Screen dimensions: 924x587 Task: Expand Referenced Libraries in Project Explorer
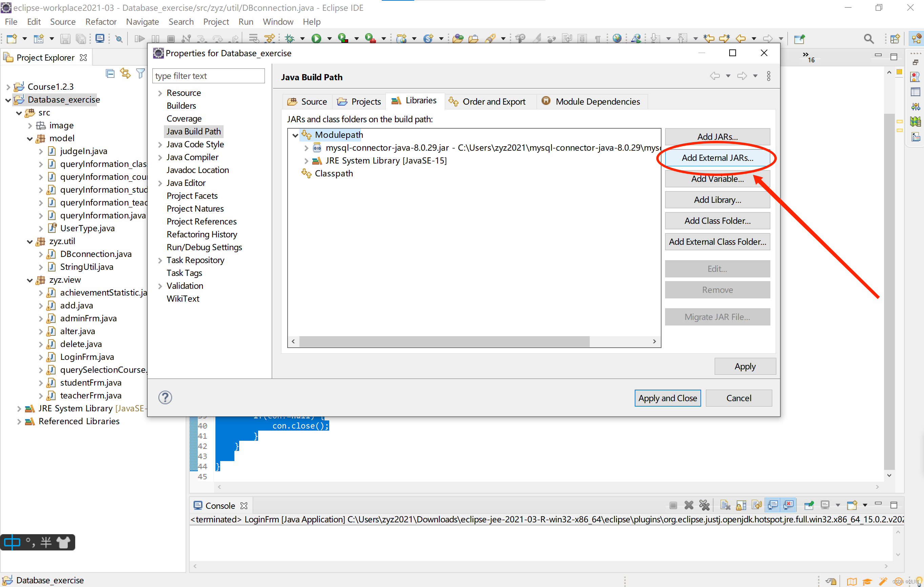19,421
